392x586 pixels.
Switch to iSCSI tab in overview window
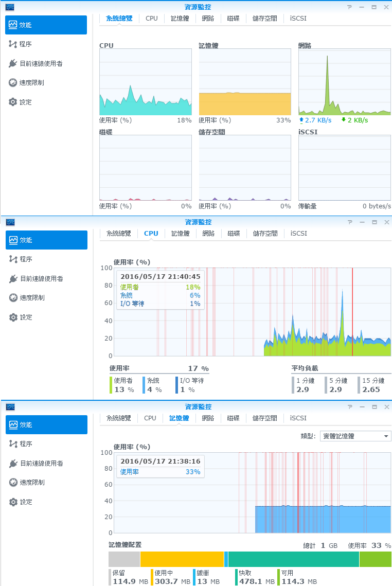(x=298, y=19)
